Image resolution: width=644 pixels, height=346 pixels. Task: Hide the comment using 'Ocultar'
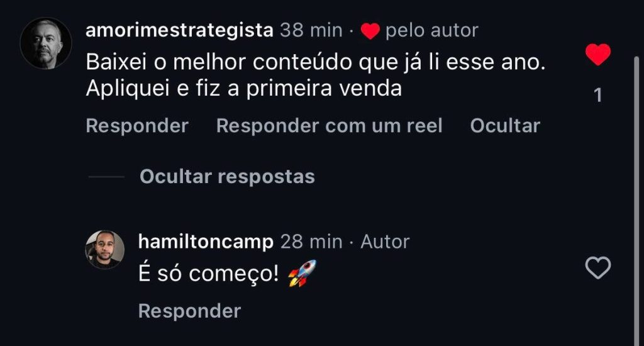(x=505, y=126)
